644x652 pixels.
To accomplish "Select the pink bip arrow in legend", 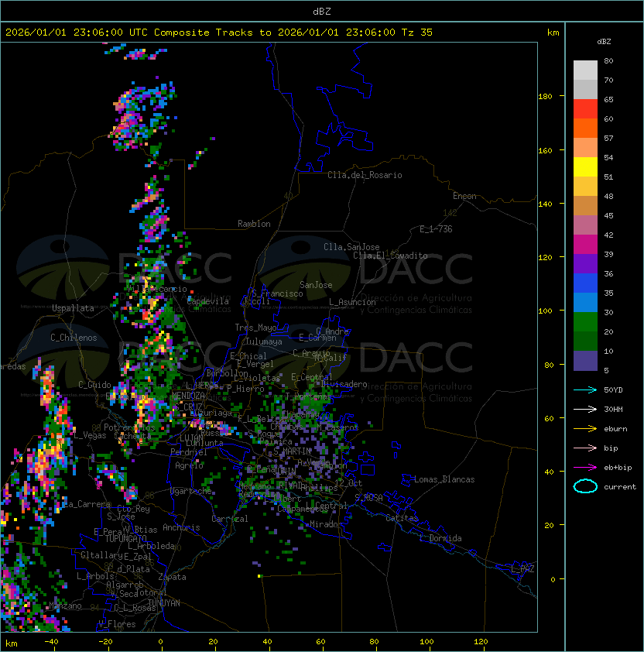I will coord(585,448).
